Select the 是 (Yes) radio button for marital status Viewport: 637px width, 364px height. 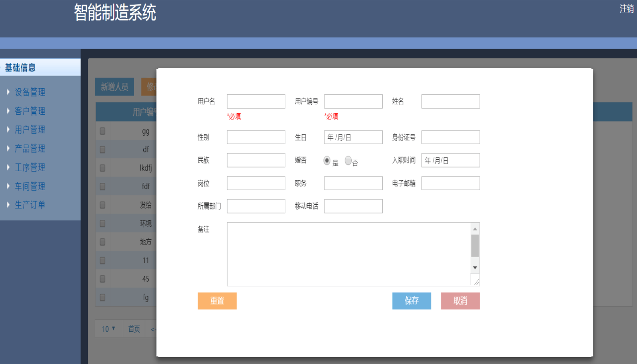[327, 160]
